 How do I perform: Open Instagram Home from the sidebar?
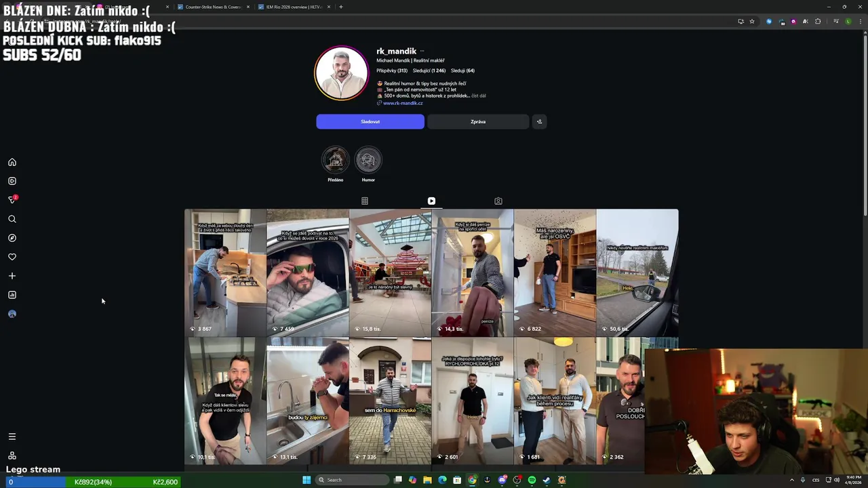12,162
